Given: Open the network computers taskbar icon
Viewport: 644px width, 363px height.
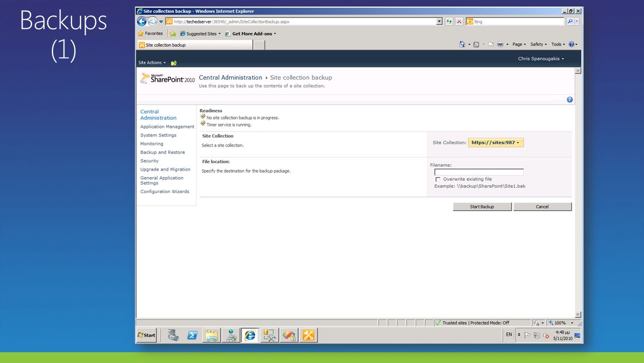Looking at the screenshot, I should coord(231,335).
